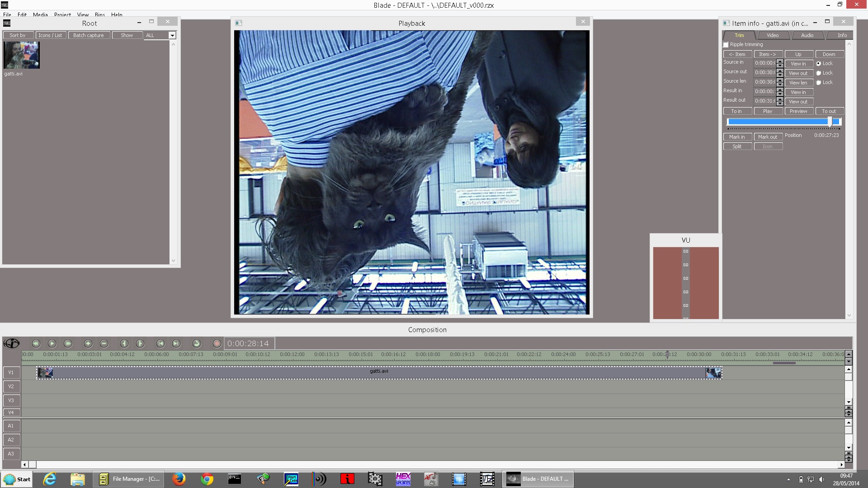Click the loop playback icon
868x488 pixels.
197,343
